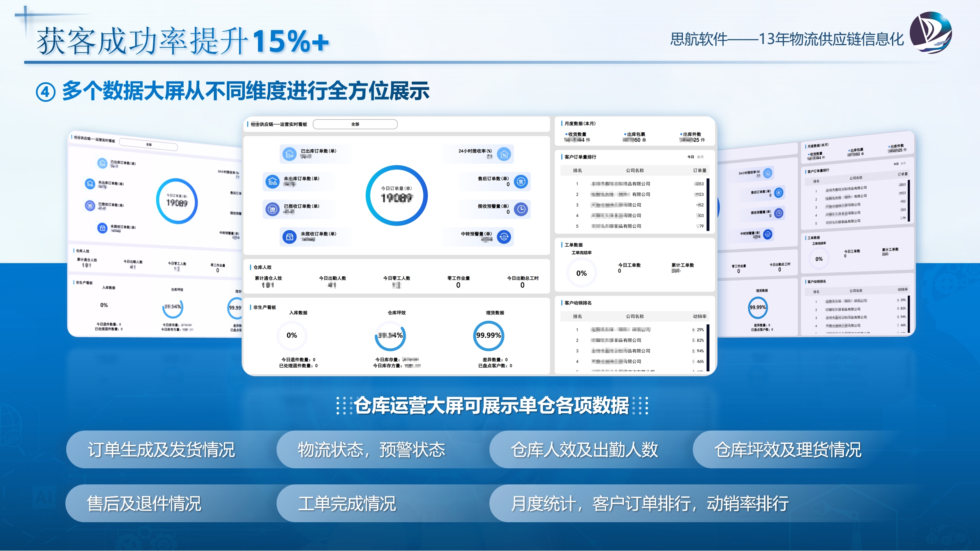Click the 订单生成及发货情况 pill button
980x551 pixels.
pyautogui.click(x=161, y=449)
